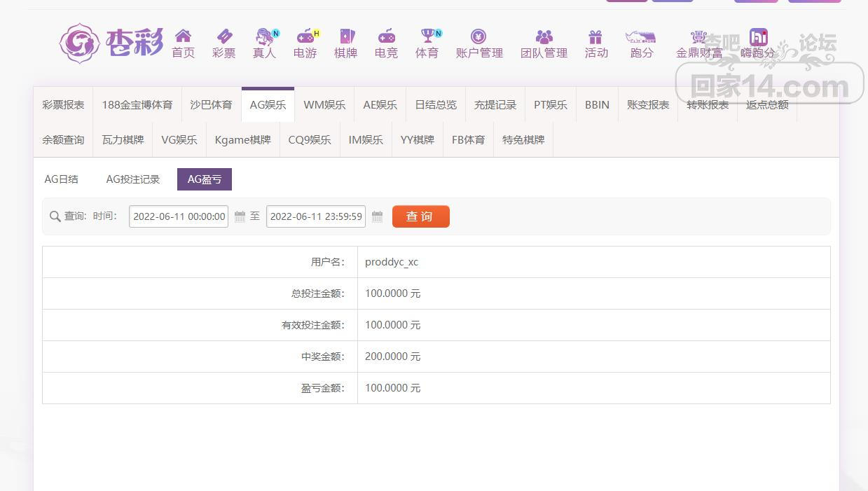Switch to the 彩票报表 tab
Screen dimensions: 868x491
[x=63, y=105]
